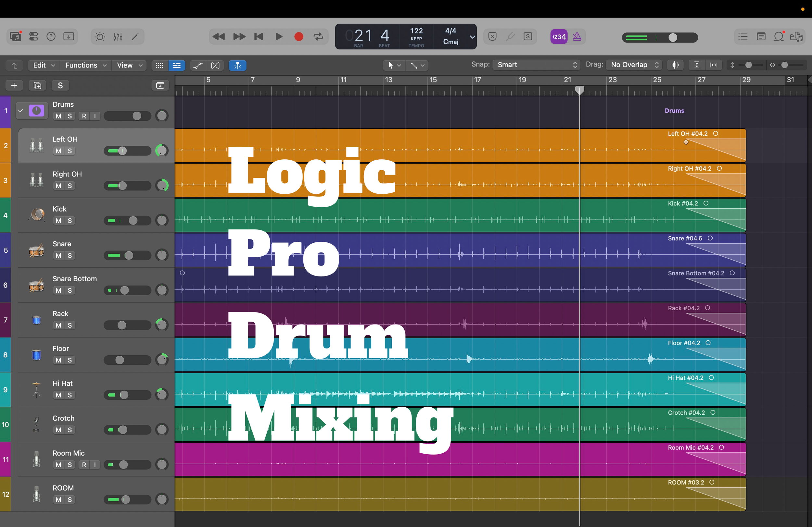Open Smart Controls dial icon
The height and width of the screenshot is (527, 812).
[100, 36]
